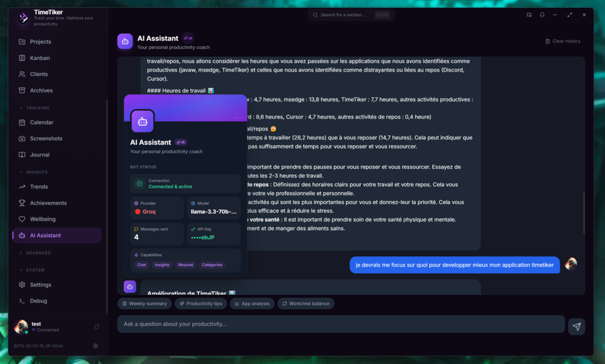Screen dimensions: 605x364
Task: Open the notifications bell
Action: pos(542,14)
